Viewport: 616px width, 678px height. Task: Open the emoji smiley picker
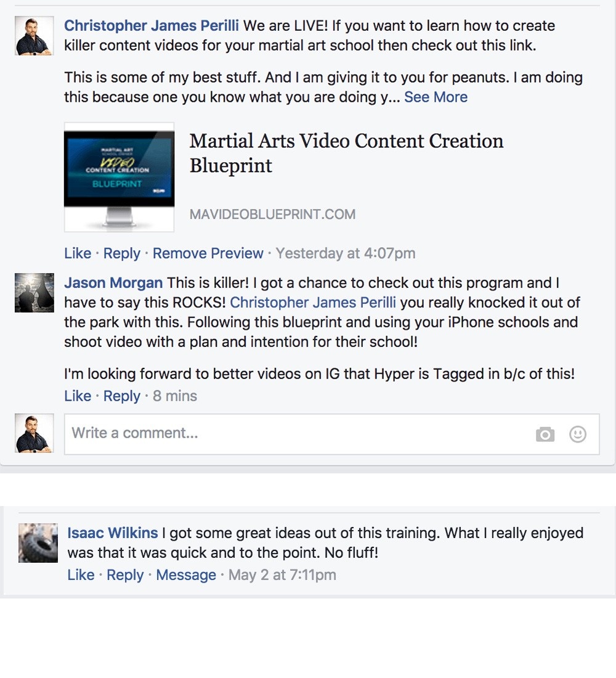coord(578,434)
